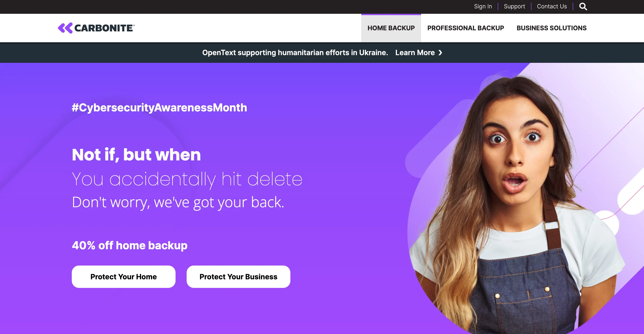Switch to Professional Backup menu

466,28
